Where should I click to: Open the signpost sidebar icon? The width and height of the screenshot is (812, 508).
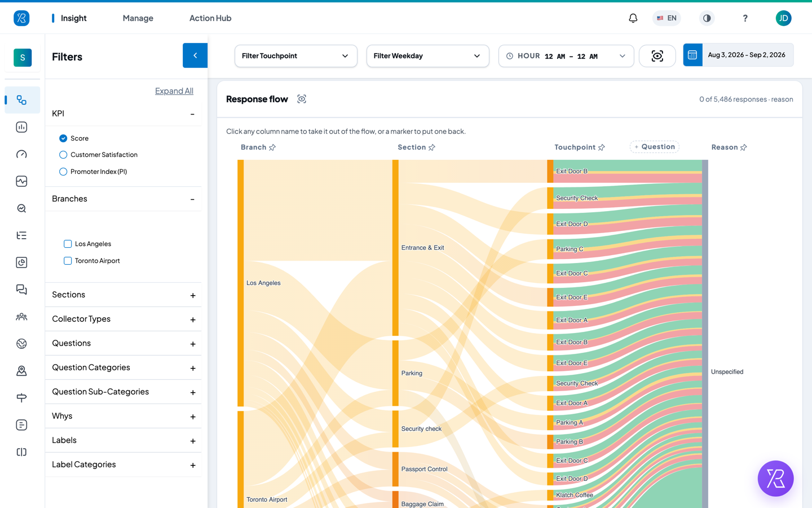21,398
